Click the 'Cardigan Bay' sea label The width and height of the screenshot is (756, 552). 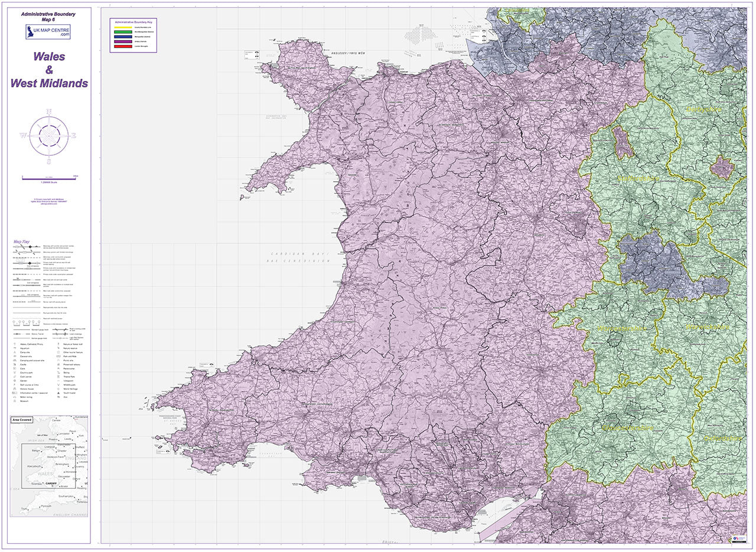[x=296, y=254]
